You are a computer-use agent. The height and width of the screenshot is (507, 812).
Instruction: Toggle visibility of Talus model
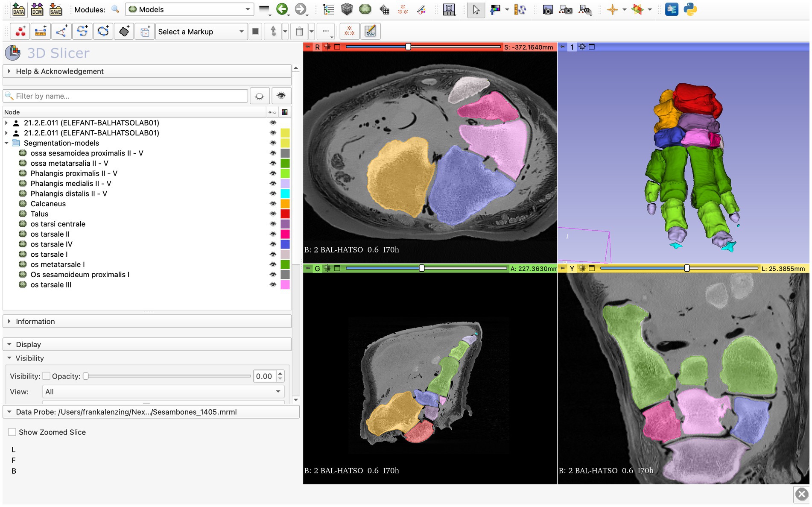pyautogui.click(x=273, y=214)
